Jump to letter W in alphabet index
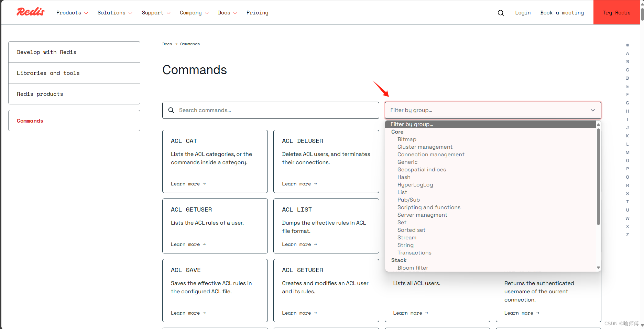Screen dimensions: 644x329 627,218
